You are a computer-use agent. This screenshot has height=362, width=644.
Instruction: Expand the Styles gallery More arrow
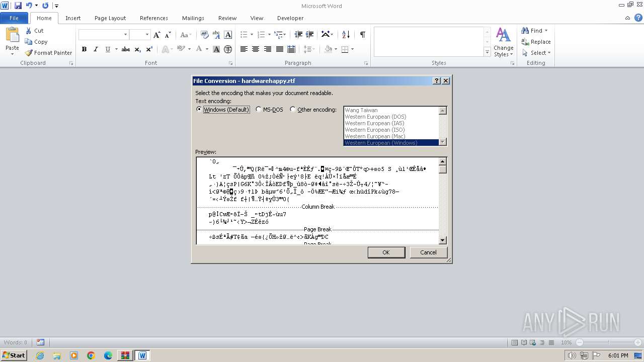coord(487,52)
